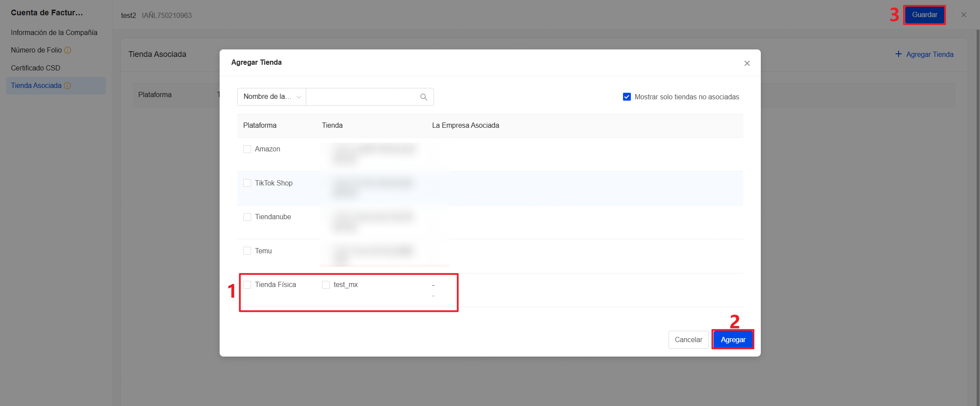Open the Nombre de la... search dropdown

pyautogui.click(x=272, y=97)
